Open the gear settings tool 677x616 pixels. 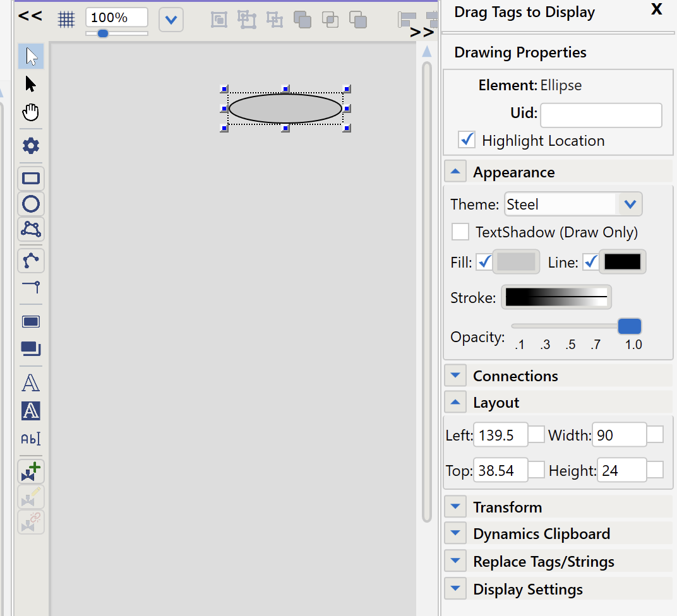30,146
